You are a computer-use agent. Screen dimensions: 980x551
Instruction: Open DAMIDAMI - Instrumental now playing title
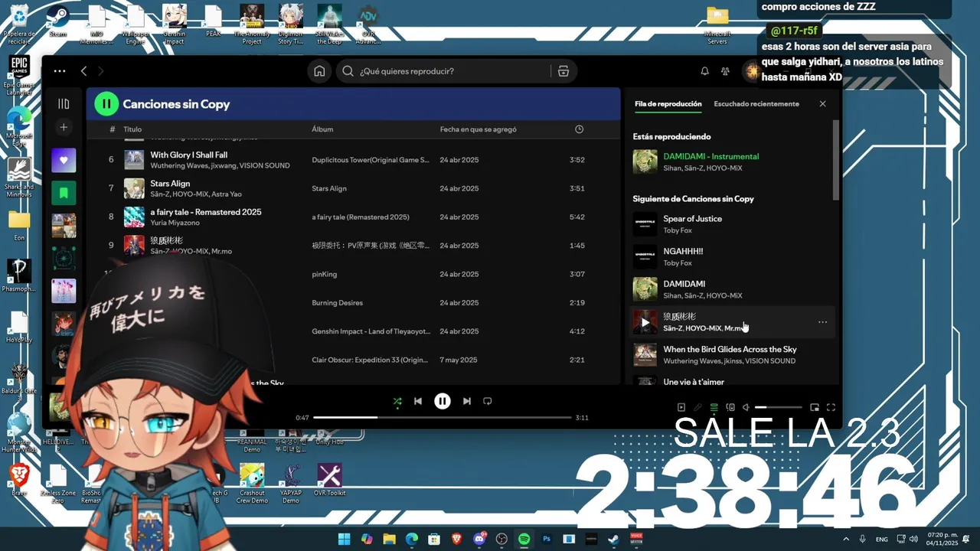point(710,156)
